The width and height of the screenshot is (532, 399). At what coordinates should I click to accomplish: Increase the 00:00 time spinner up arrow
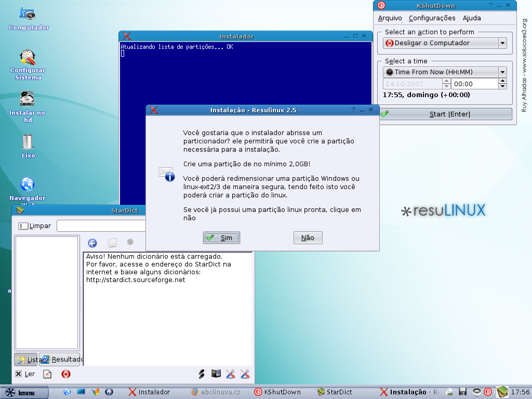pos(503,81)
